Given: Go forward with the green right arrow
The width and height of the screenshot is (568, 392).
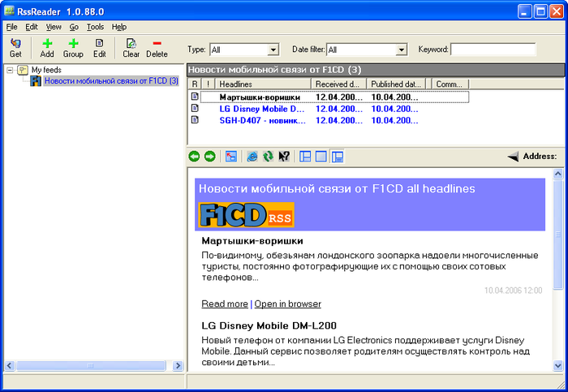Looking at the screenshot, I should tap(209, 157).
